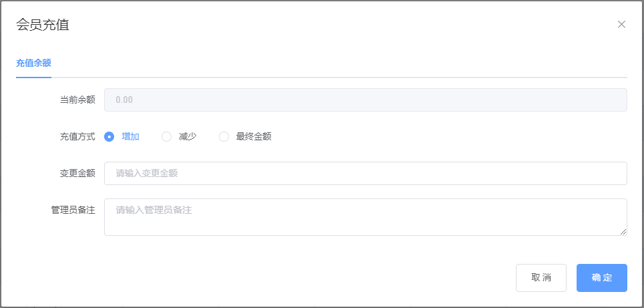Click the blank dialog header area
The height and width of the screenshot is (308, 644).
pyautogui.click(x=334, y=25)
